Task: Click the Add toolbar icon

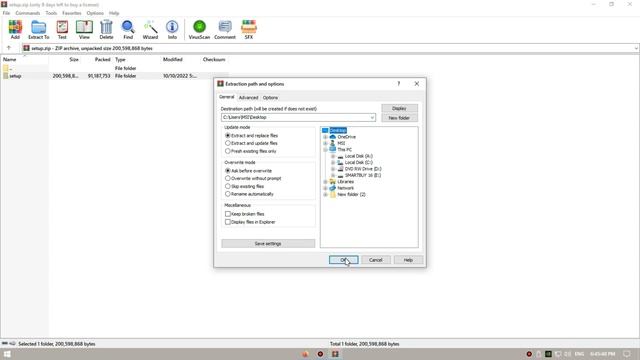Action: tap(15, 29)
